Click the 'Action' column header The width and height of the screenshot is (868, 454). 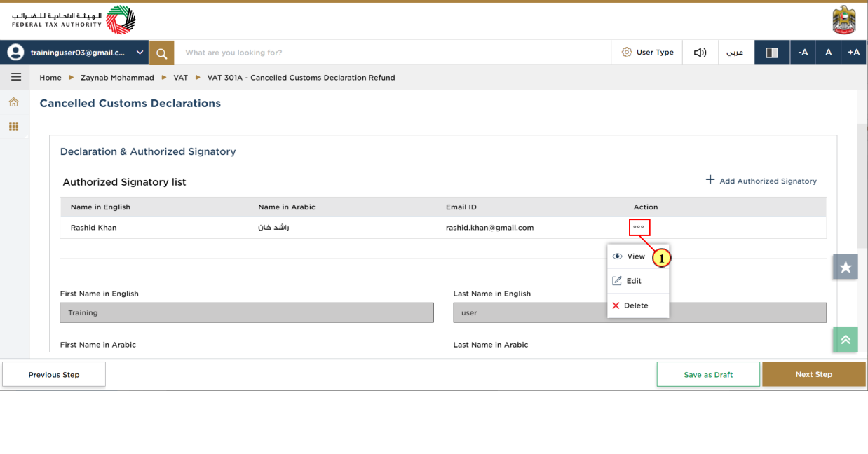(646, 207)
